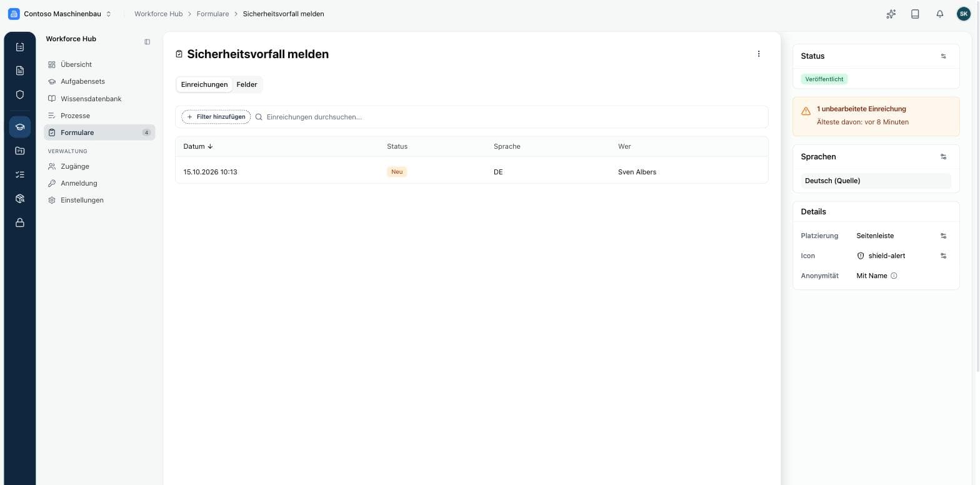This screenshot has height=485, width=980.
Task: Edit Status settings via the sliders icon
Action: click(x=943, y=56)
